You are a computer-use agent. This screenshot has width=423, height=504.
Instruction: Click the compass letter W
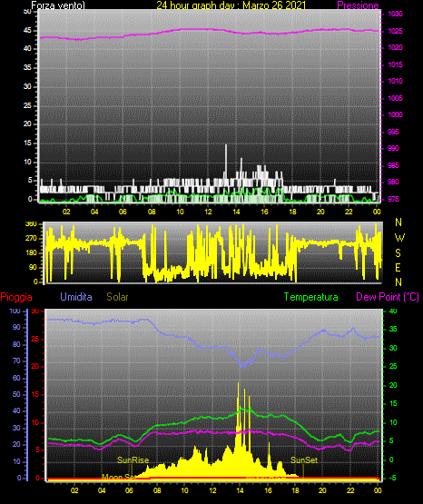click(x=399, y=238)
